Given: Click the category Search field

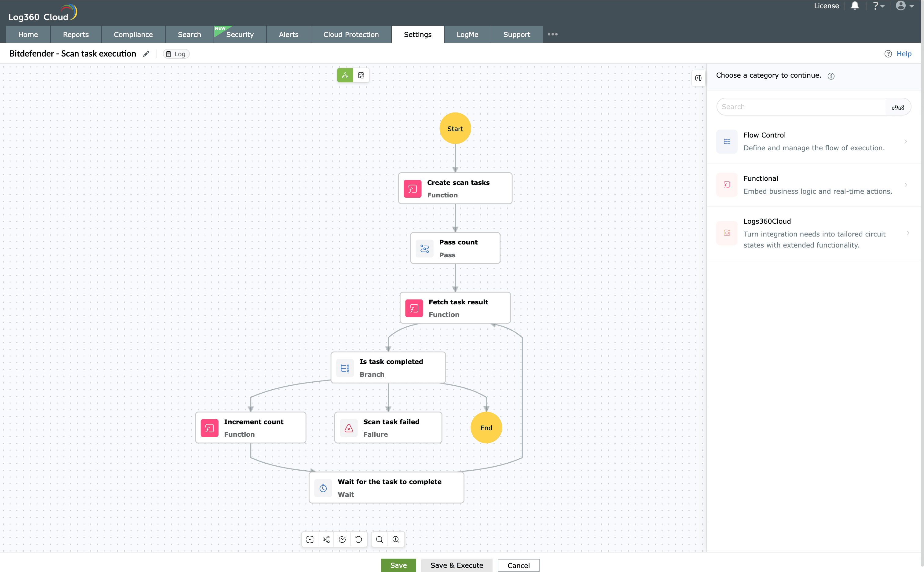Looking at the screenshot, I should [x=813, y=107].
